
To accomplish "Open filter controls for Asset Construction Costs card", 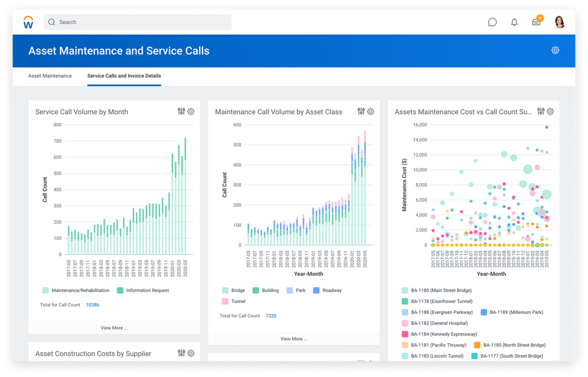I will click(x=181, y=353).
